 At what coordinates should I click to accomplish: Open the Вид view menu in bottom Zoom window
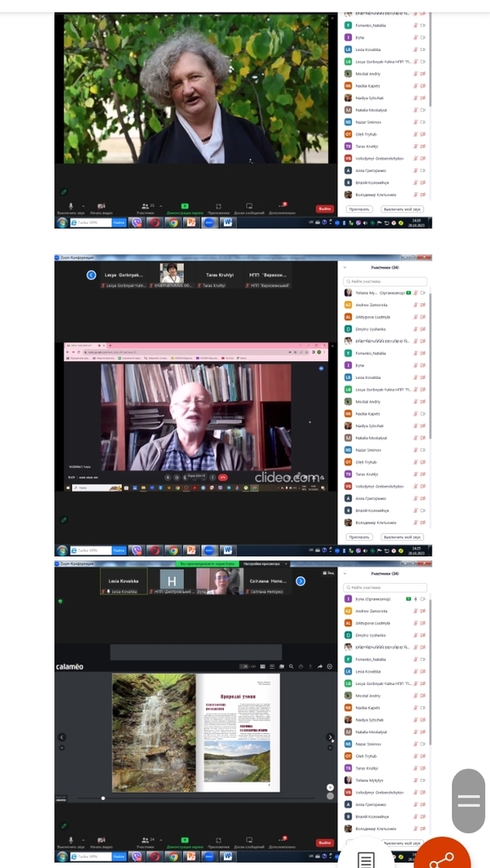click(328, 574)
